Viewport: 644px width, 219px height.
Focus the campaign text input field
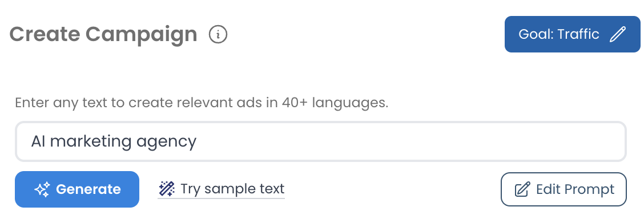tap(321, 141)
